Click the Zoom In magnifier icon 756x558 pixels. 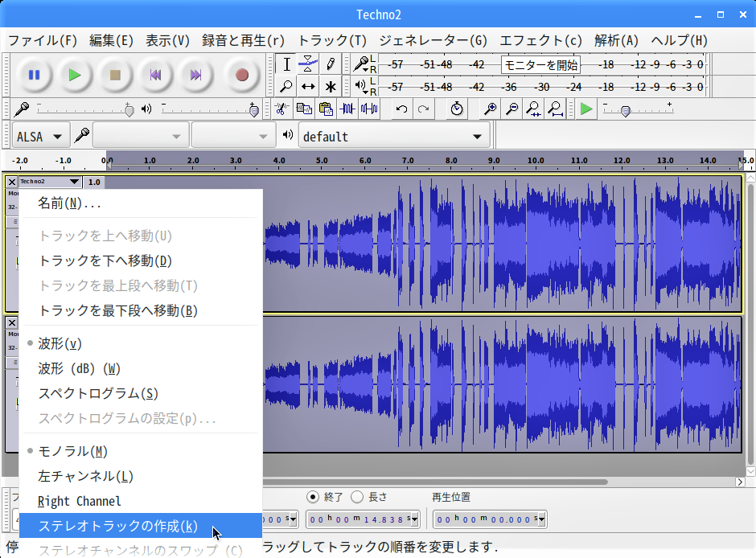(490, 109)
